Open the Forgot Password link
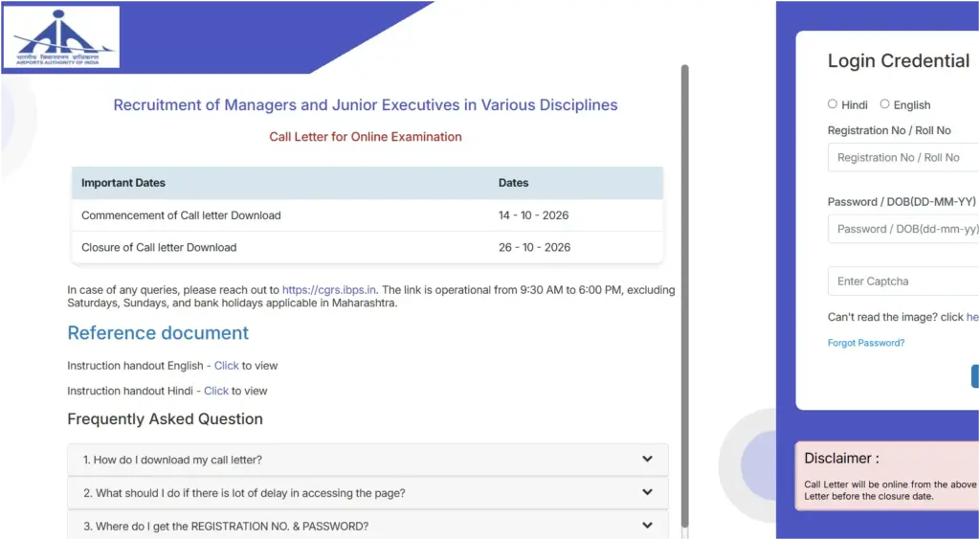Viewport: 980px width, 540px height. click(x=865, y=343)
